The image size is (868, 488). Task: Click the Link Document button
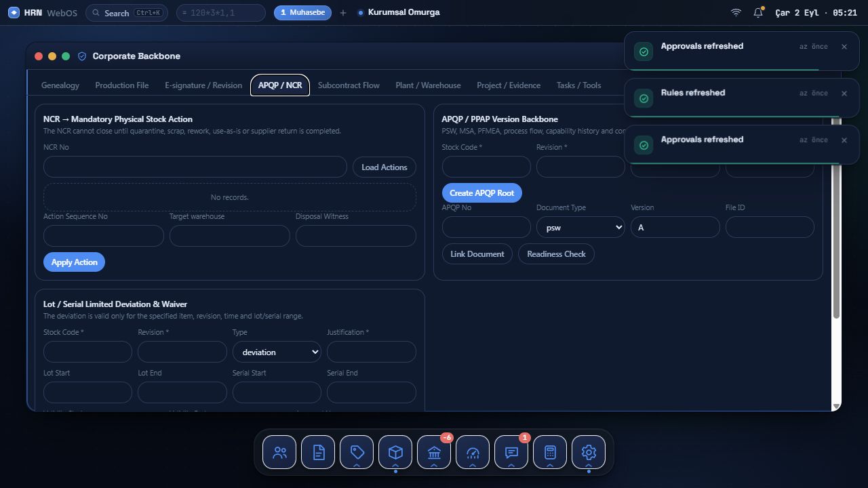point(477,253)
